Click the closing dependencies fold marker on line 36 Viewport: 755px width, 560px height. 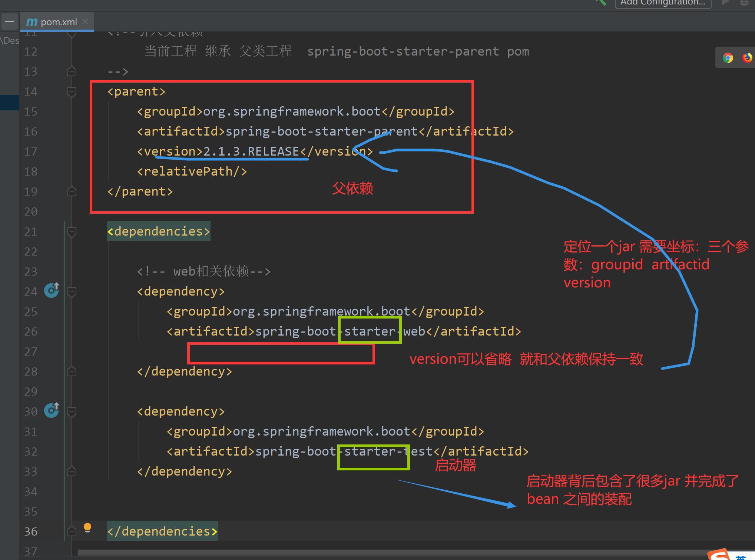point(72,531)
